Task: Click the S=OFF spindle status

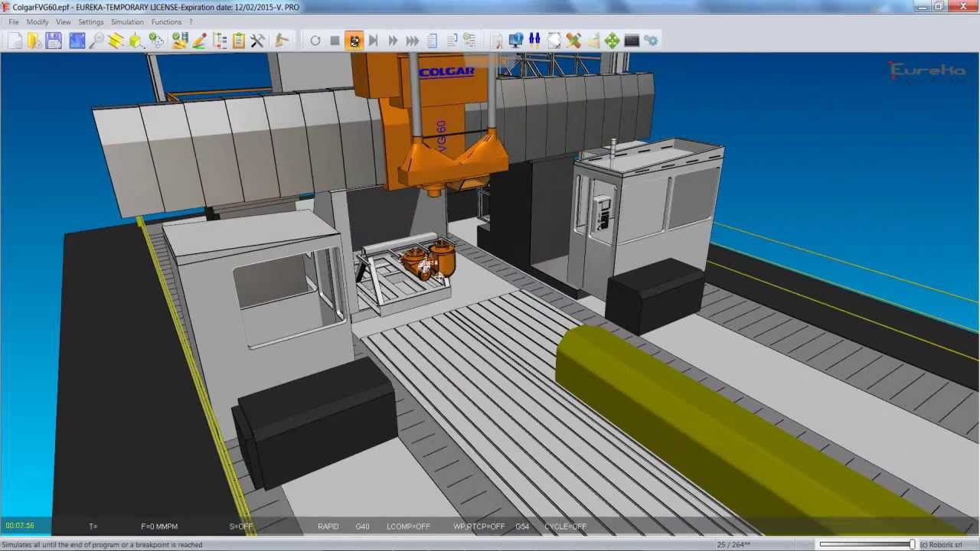Action: point(240,527)
